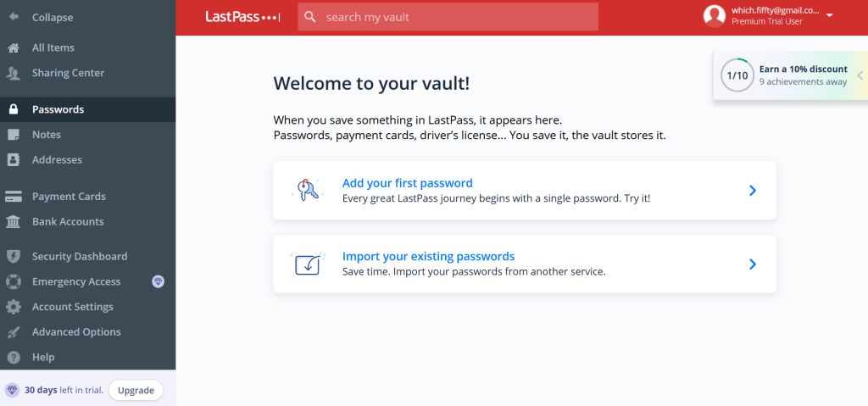Click the Notes sidebar icon
868x406 pixels.
[14, 135]
